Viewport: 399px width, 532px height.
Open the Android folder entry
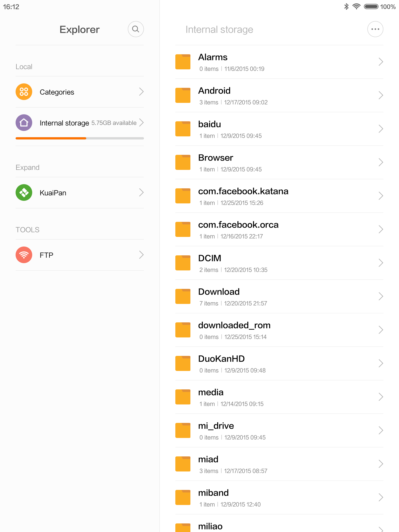(279, 96)
